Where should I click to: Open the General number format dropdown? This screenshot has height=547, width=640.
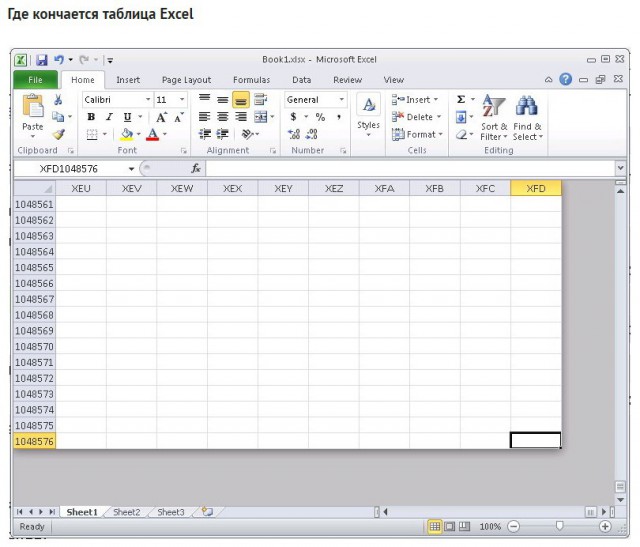[341, 100]
